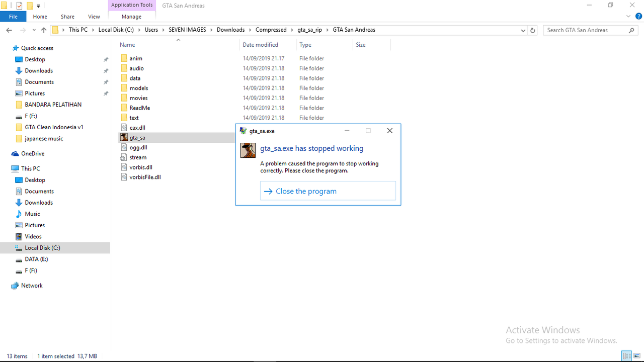This screenshot has height=362, width=644.
Task: Expand the ribbon with the chevron
Action: (x=629, y=17)
